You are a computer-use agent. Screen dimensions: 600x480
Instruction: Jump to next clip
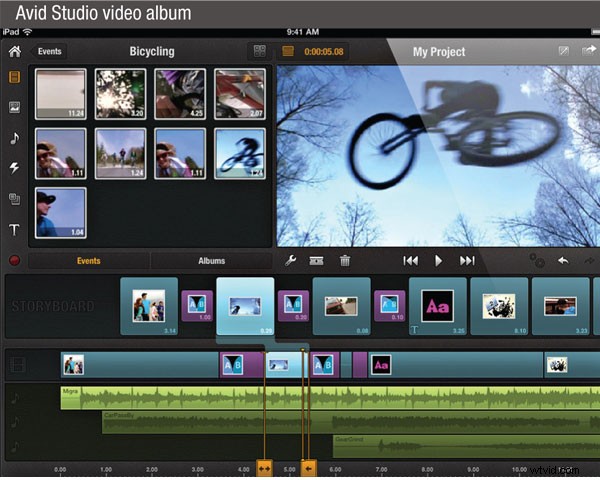[467, 261]
